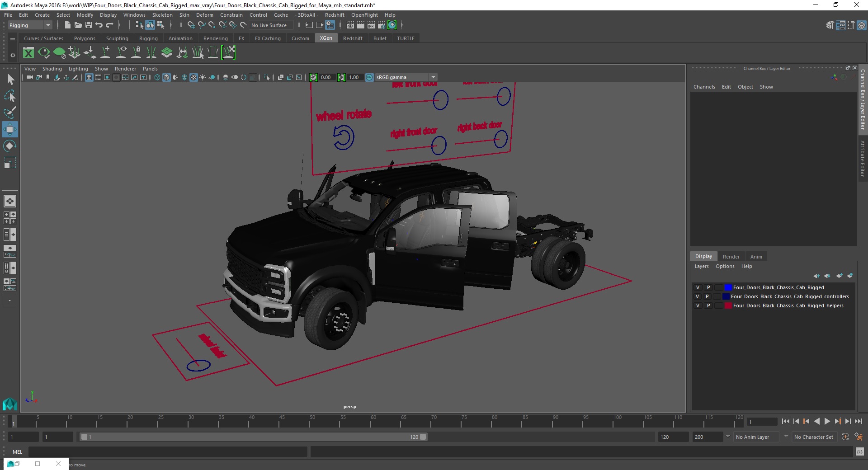The image size is (868, 470).
Task: Toggle visibility V of the controllers layer
Action: coord(698,296)
